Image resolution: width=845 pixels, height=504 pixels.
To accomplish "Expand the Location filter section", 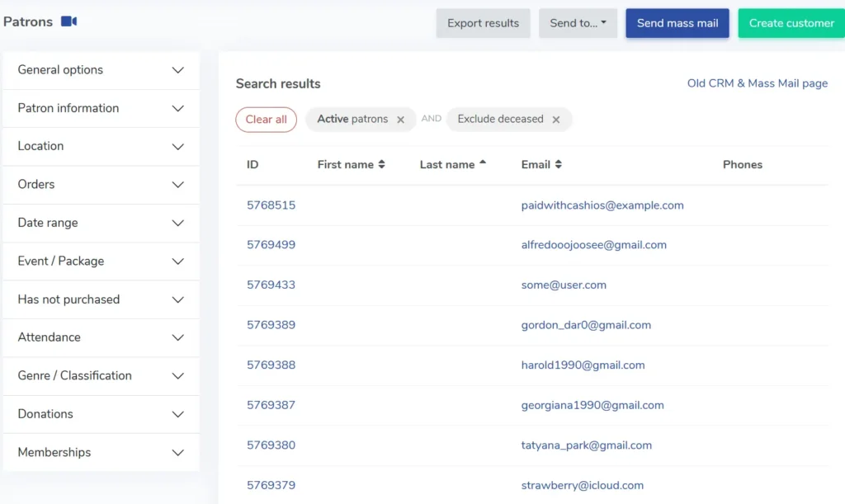I will click(101, 147).
